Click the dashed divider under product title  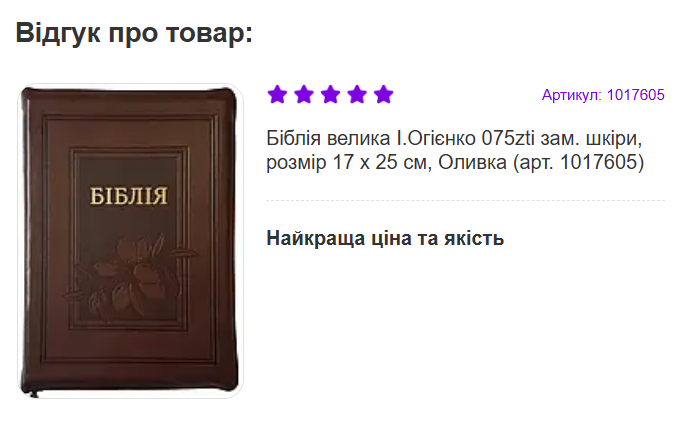coord(466,201)
